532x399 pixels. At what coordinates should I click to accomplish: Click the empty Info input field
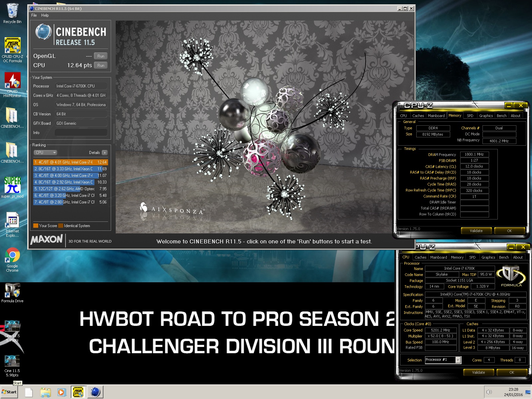[81, 133]
